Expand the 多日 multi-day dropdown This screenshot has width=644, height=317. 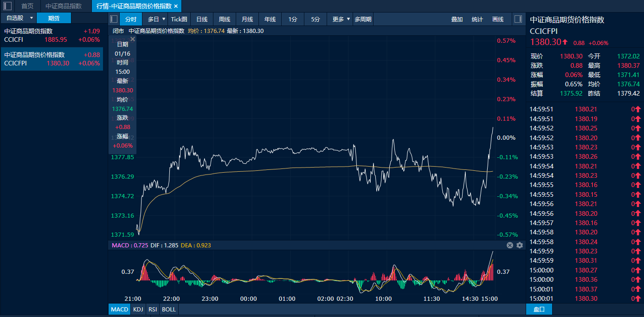click(x=164, y=19)
